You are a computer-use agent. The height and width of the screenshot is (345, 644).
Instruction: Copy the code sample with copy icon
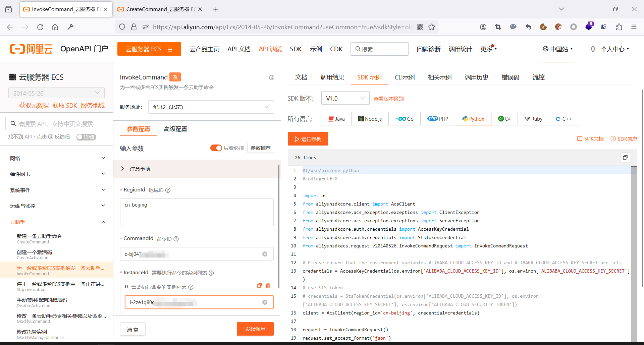point(625,158)
